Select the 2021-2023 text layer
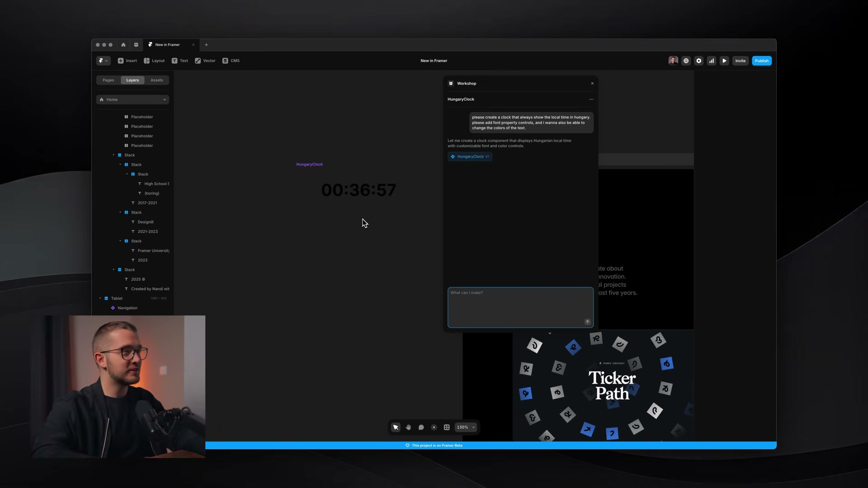The height and width of the screenshot is (488, 868). 148,231
